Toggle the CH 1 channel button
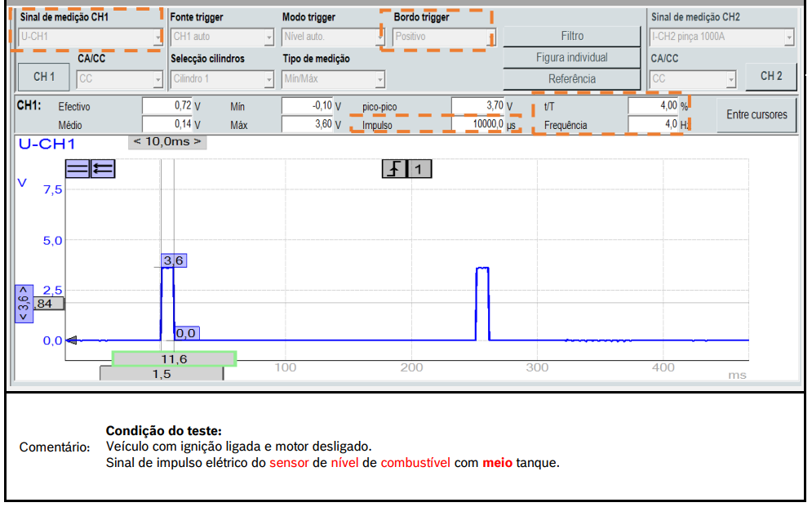Screen dimensions: 812x507 point(44,77)
